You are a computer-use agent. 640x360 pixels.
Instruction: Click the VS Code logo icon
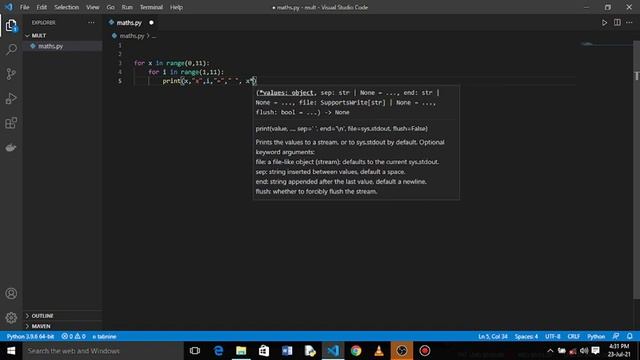pyautogui.click(x=9, y=7)
